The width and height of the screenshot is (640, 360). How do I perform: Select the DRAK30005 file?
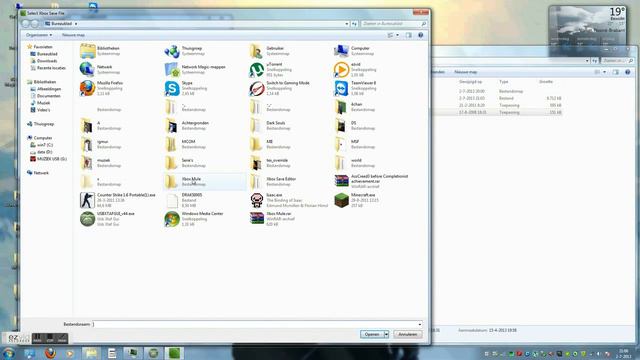pyautogui.click(x=172, y=200)
